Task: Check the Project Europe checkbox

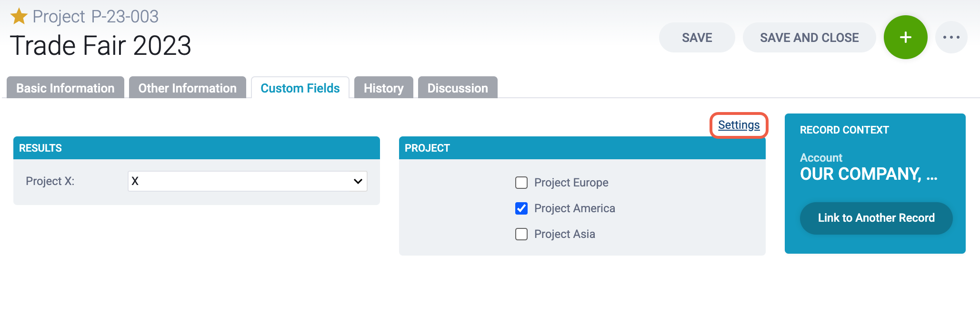Action: 521,183
